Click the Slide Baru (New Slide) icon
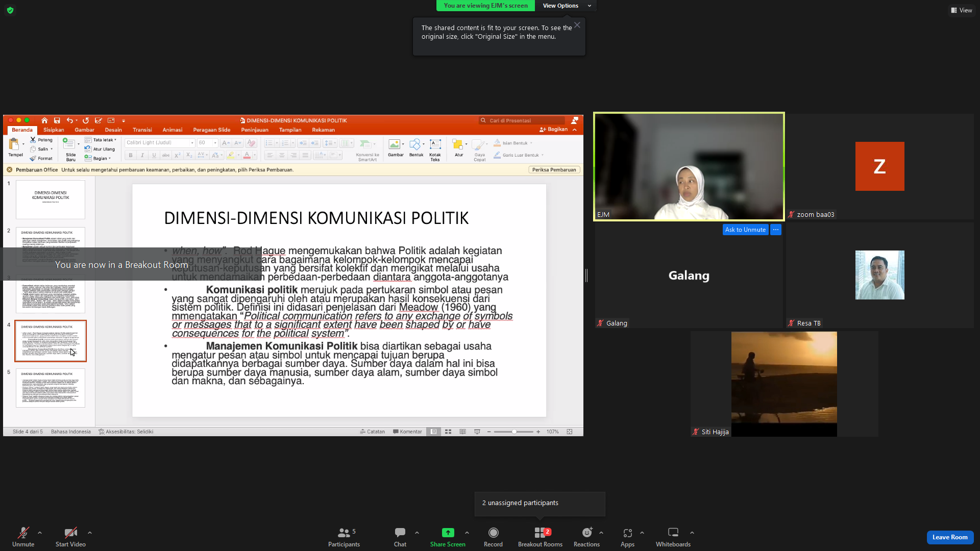 coord(69,144)
